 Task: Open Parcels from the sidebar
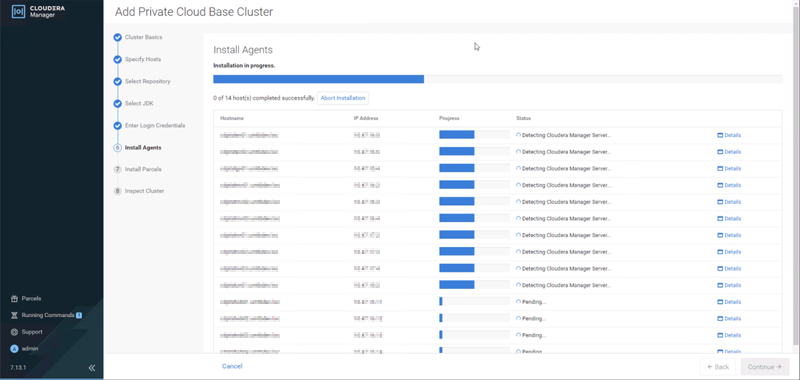(26, 298)
